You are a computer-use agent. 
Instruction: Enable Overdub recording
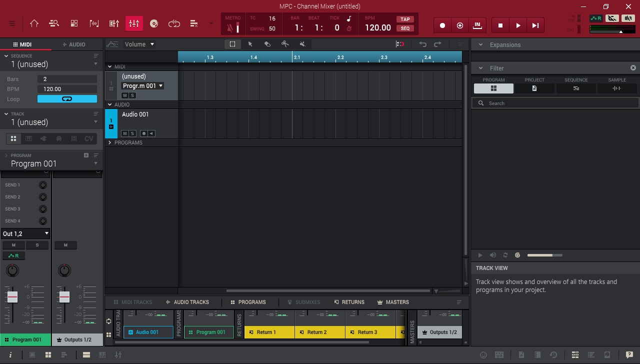[x=460, y=25]
